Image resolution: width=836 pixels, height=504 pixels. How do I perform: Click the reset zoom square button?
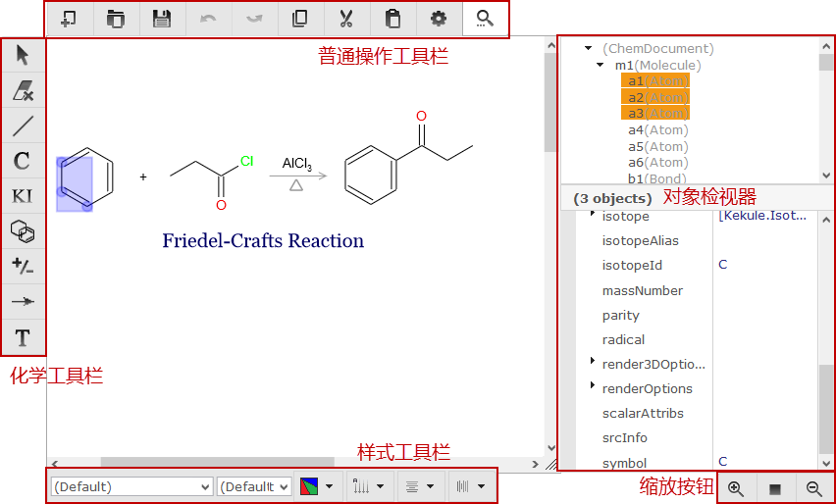tap(775, 488)
